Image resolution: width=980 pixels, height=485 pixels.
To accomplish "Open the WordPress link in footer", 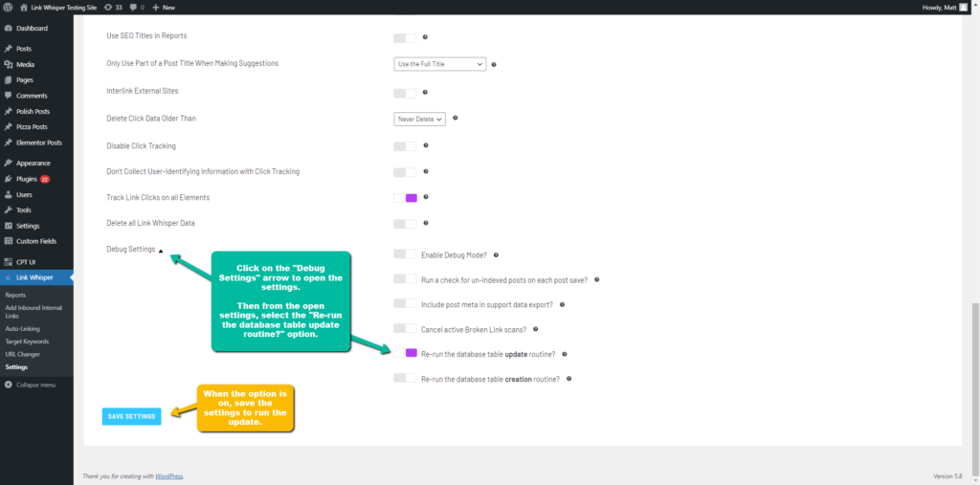I will point(169,476).
